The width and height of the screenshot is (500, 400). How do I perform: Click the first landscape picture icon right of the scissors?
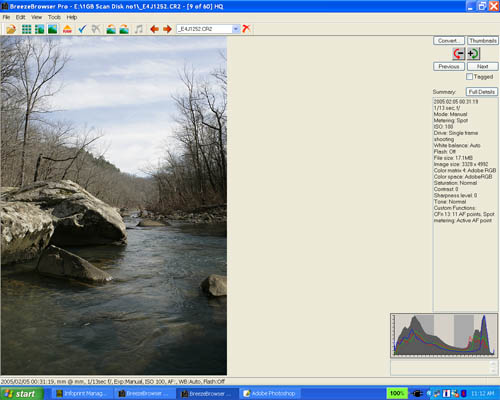click(x=111, y=29)
